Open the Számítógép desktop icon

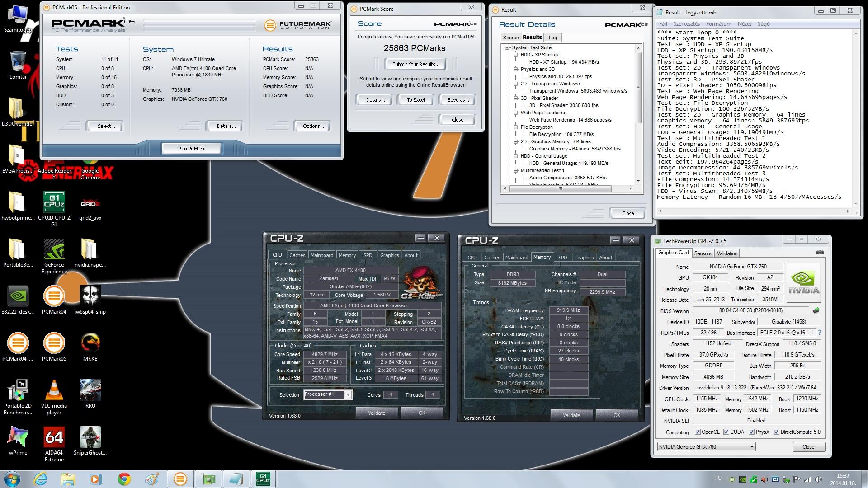[x=18, y=18]
